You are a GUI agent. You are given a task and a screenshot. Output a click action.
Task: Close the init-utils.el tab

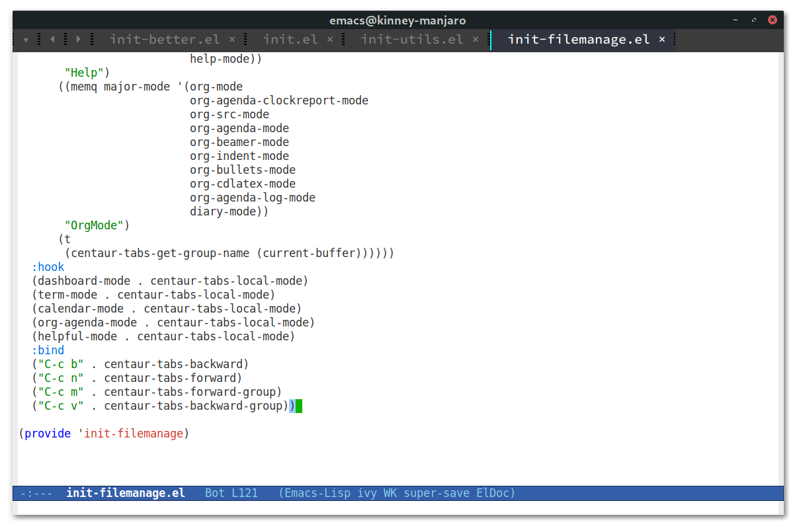pyautogui.click(x=475, y=40)
